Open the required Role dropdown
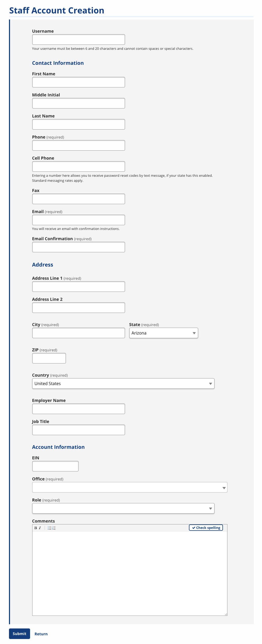This screenshot has height=644, width=262. [x=124, y=508]
